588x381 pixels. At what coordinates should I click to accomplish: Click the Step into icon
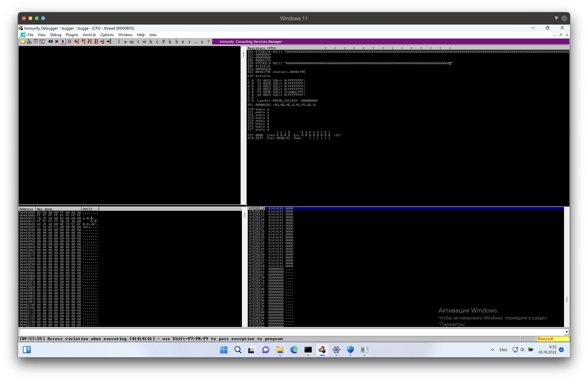point(76,42)
